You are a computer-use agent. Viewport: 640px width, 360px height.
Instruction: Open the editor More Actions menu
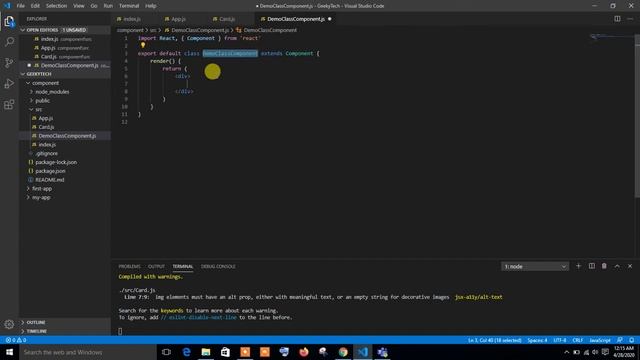[630, 19]
